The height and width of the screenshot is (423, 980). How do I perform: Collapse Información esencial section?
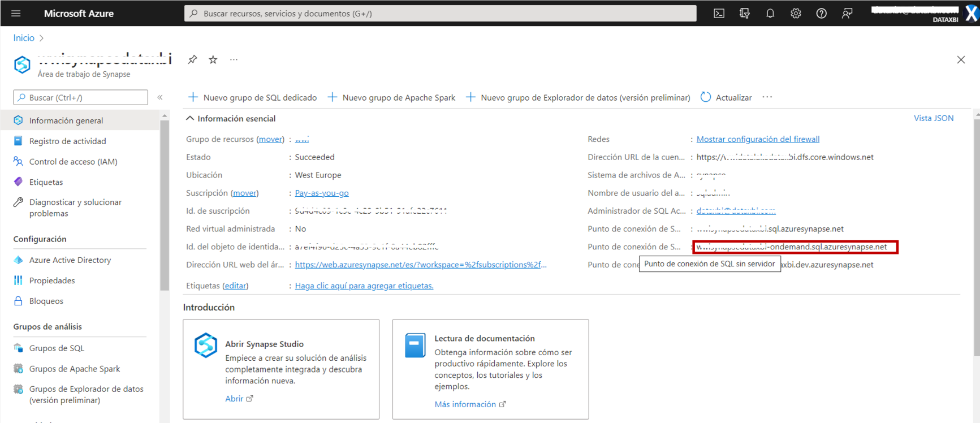click(x=231, y=118)
